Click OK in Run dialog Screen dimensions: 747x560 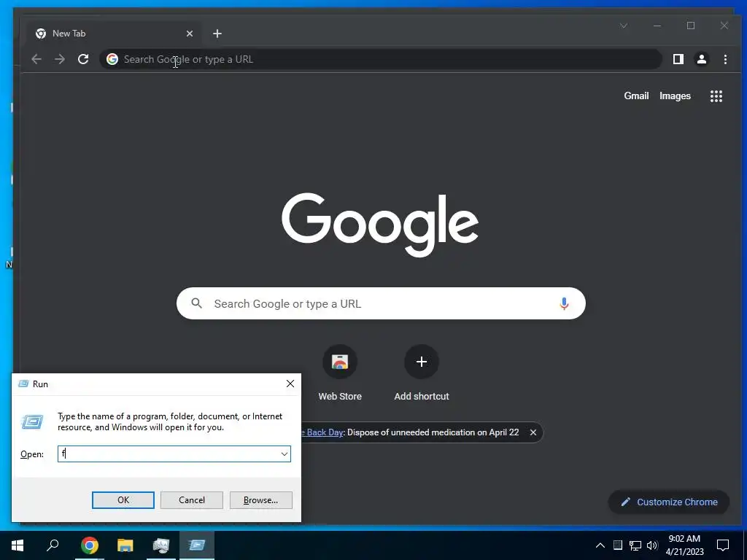tap(123, 500)
